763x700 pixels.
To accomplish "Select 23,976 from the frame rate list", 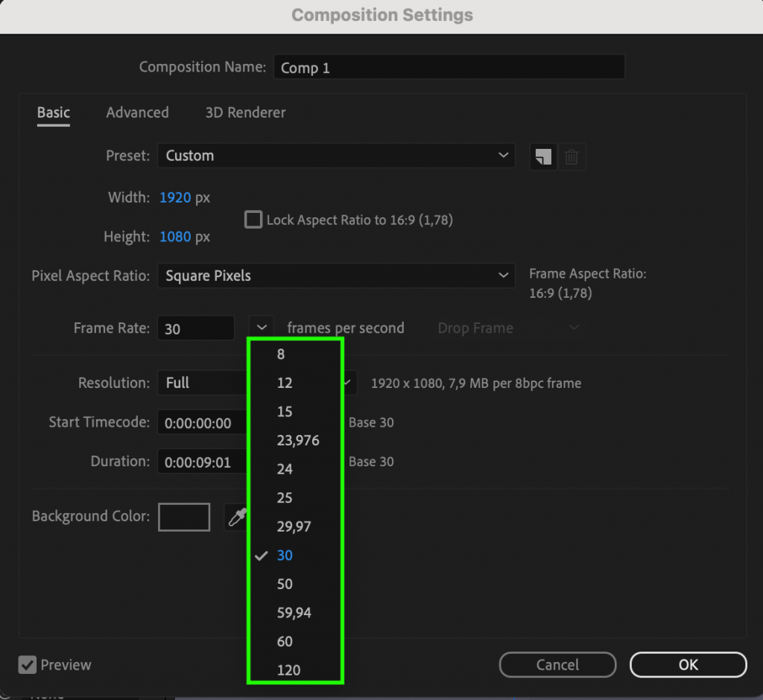I will click(298, 440).
